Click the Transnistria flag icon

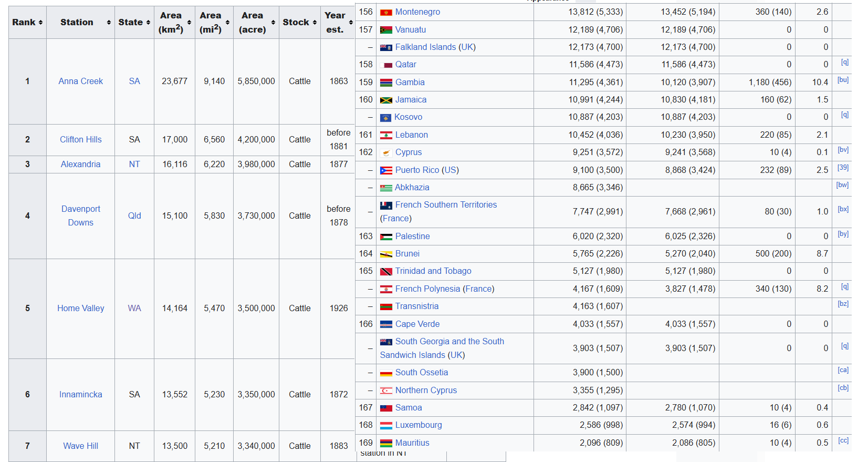[386, 306]
